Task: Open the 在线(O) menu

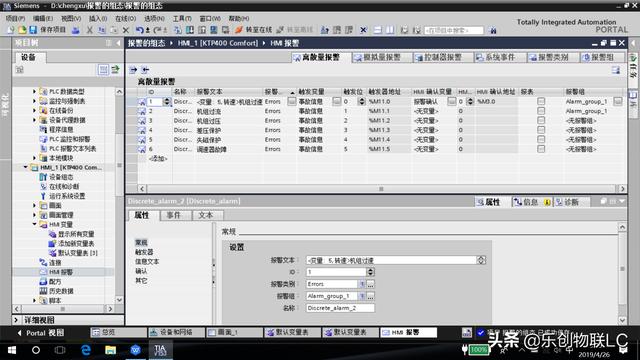Action: click(125, 18)
